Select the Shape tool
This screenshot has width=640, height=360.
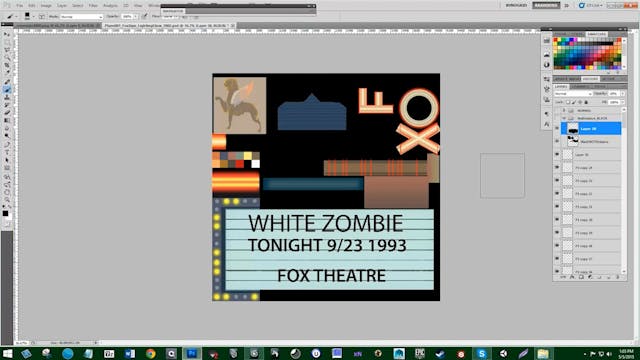7,167
